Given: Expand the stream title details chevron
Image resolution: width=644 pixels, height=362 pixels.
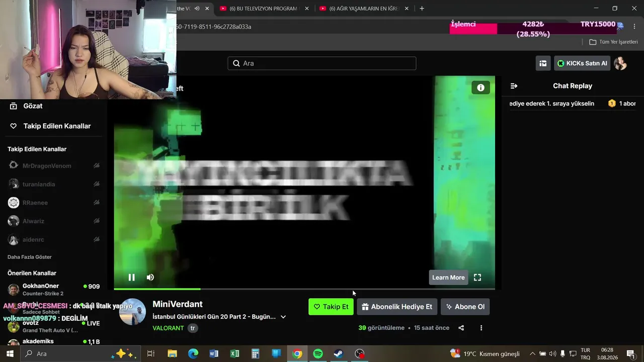Looking at the screenshot, I should 283,317.
